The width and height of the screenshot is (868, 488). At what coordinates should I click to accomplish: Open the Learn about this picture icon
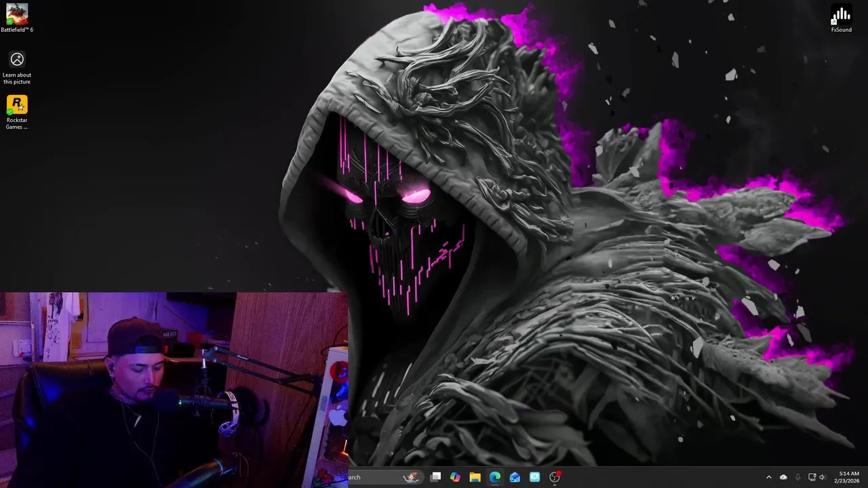[17, 68]
